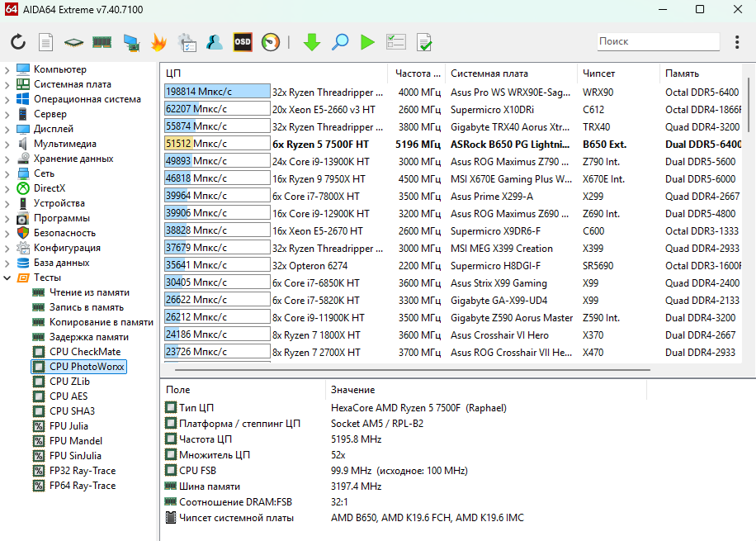Start the benchmark with green play icon
Image resolution: width=756 pixels, height=541 pixels.
point(367,42)
